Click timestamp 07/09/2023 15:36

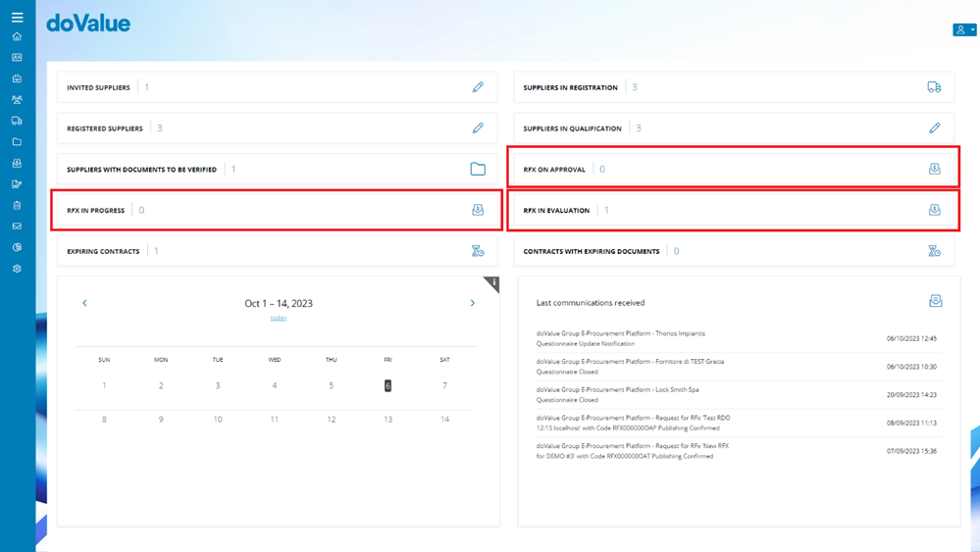[911, 451]
